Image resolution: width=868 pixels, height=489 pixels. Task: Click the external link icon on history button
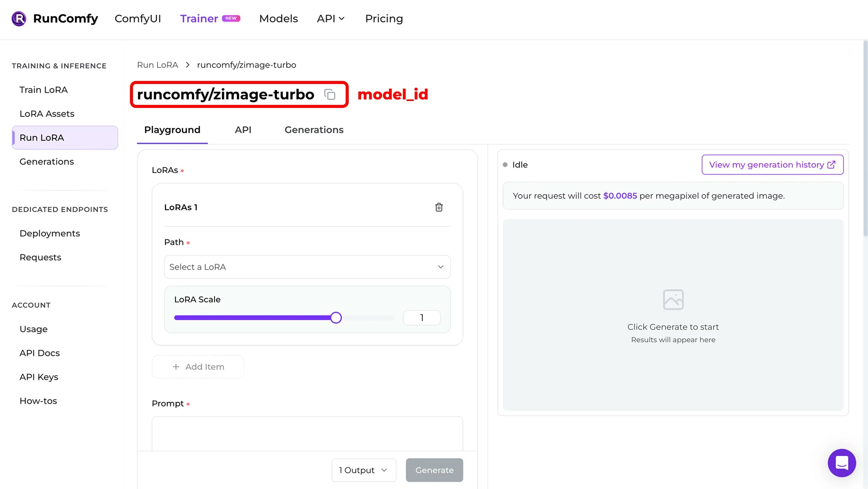[831, 165]
